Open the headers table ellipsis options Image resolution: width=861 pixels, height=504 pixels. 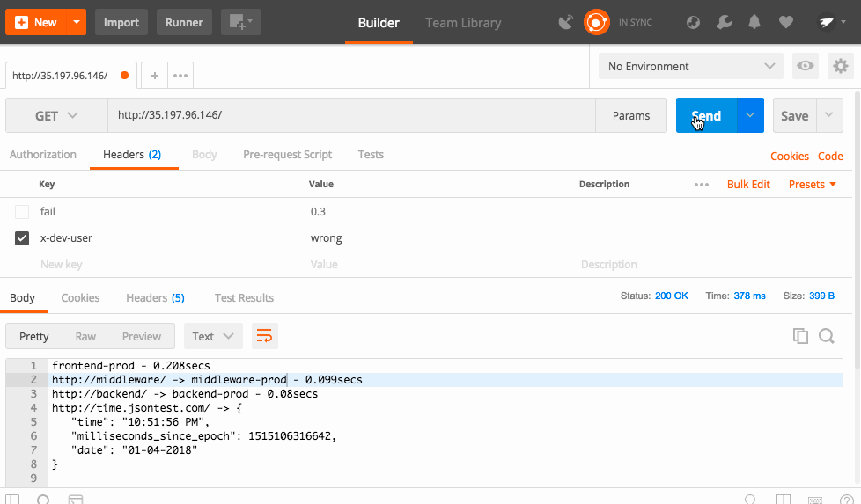click(701, 185)
